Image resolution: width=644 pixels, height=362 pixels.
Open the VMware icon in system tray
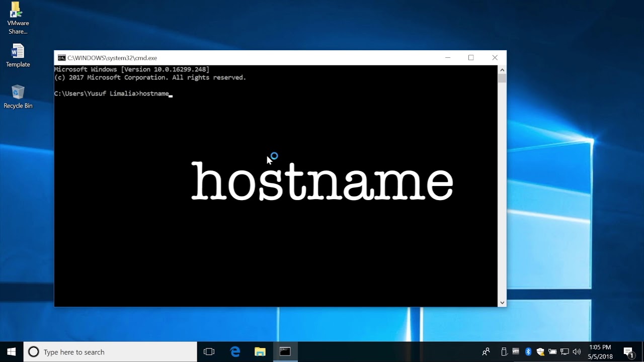[x=516, y=350]
